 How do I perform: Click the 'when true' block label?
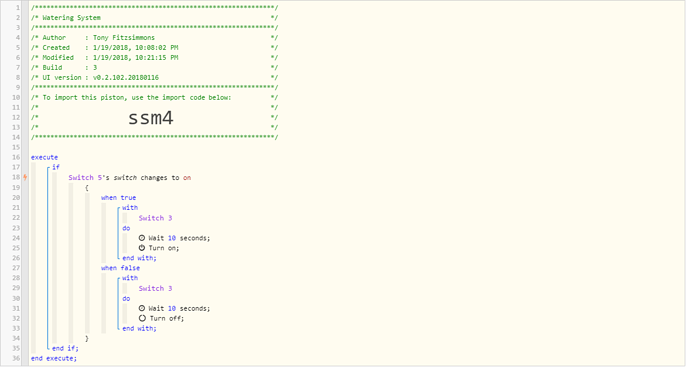pyautogui.click(x=118, y=198)
